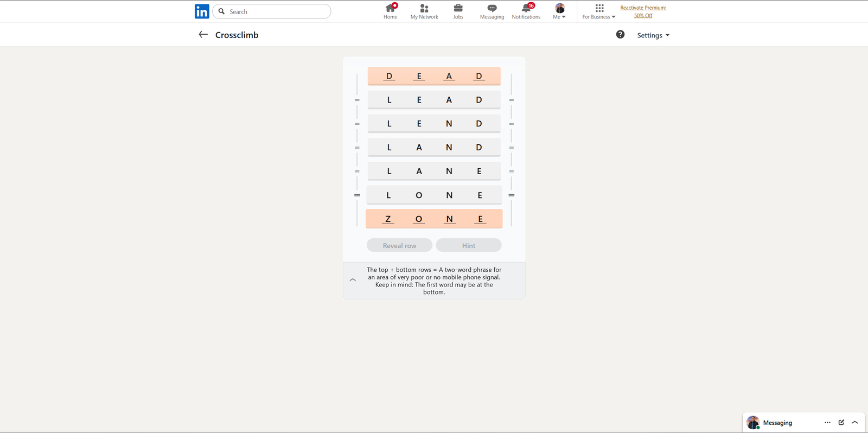This screenshot has width=868, height=433.
Task: Click the left drag handle of LONE row
Action: coord(357,195)
